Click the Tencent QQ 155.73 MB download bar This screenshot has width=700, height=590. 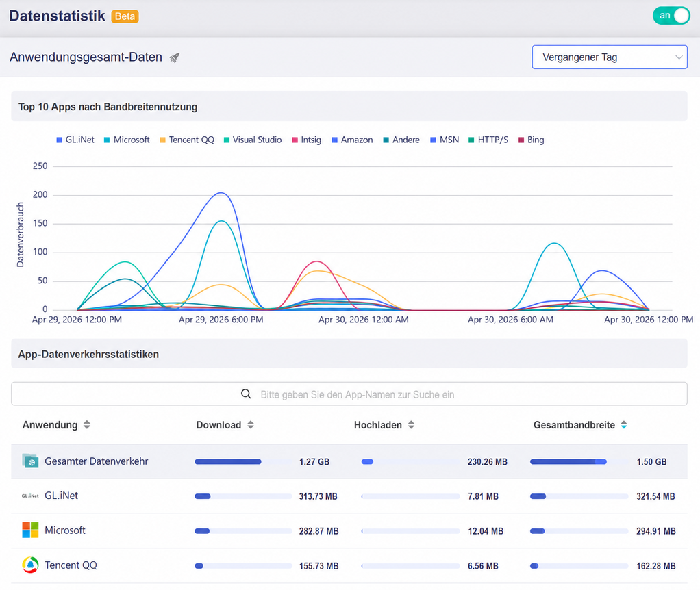[x=243, y=566]
